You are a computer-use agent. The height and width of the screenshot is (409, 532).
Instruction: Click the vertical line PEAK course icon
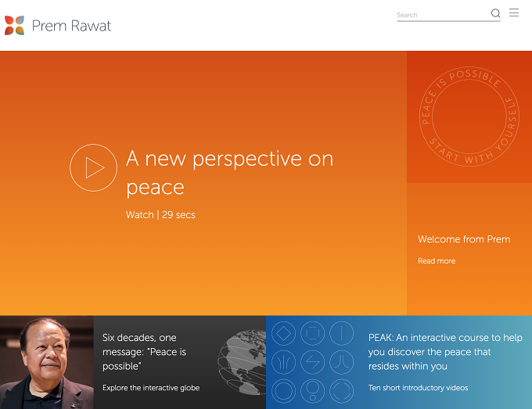pos(342,333)
